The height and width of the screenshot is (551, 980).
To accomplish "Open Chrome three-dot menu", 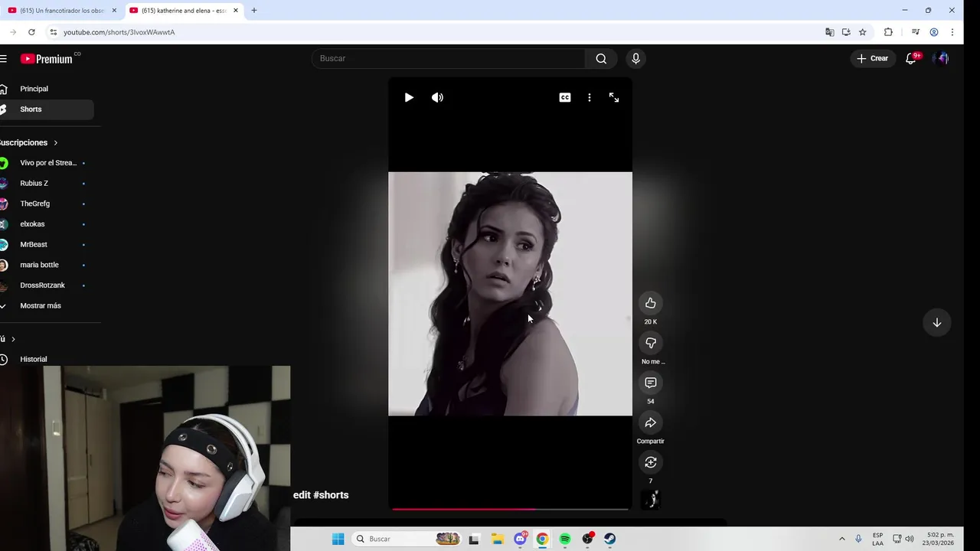I will point(952,32).
